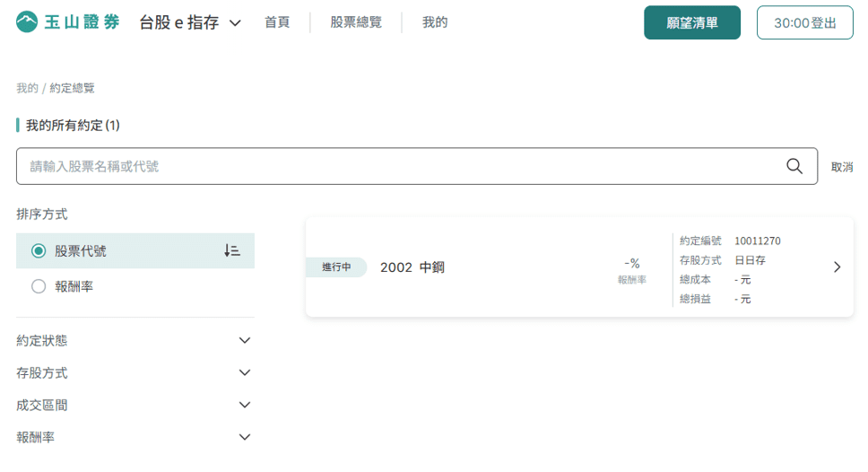This screenshot has width=868, height=472.
Task: Click the 玉山證券 mountain logo icon
Action: [x=27, y=22]
